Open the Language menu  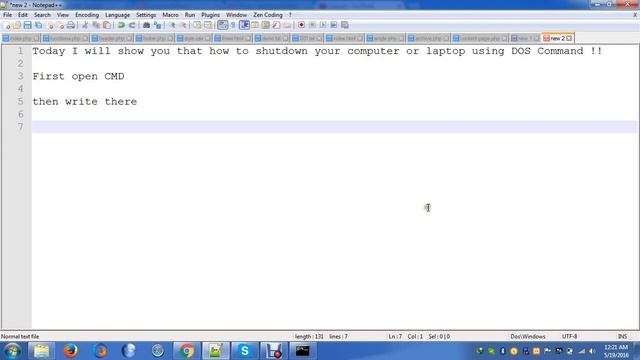[x=118, y=15]
